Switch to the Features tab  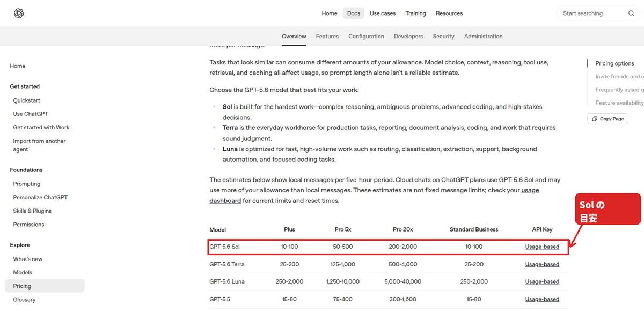[x=327, y=37]
